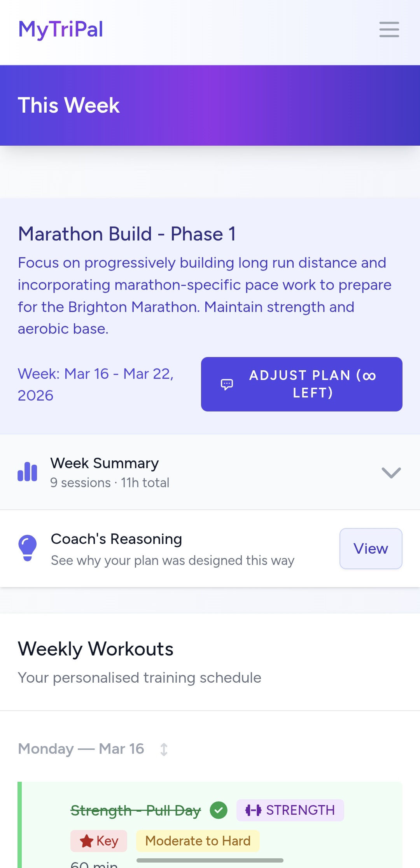This screenshot has height=868, width=420.
Task: Expand the Week Summary panel via its chevron
Action: (x=391, y=472)
